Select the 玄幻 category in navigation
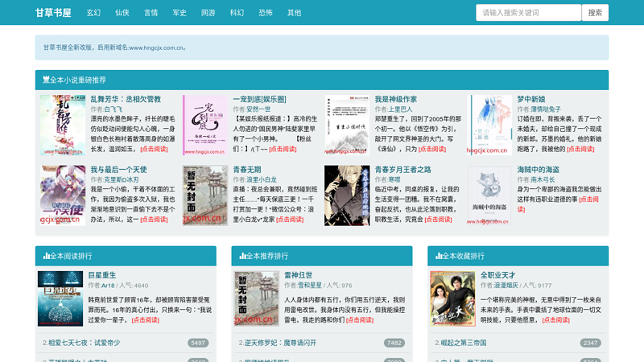Image resolution: width=644 pixels, height=362 pixels. 93,13
